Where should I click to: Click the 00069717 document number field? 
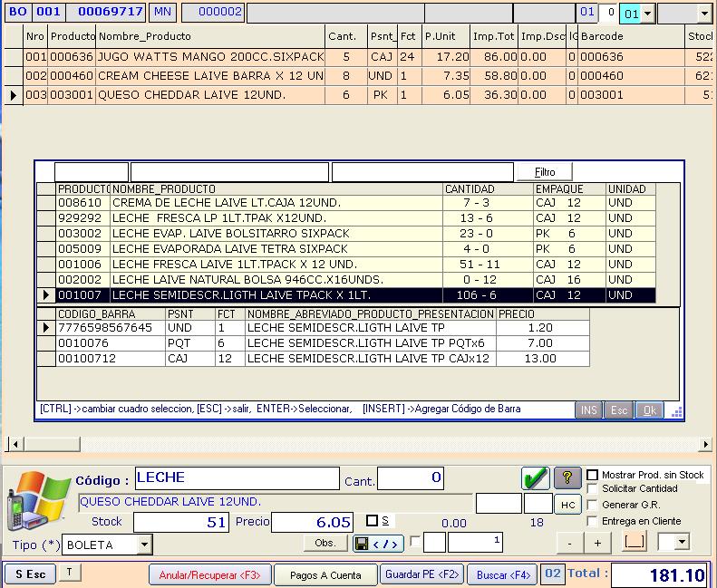(x=106, y=12)
